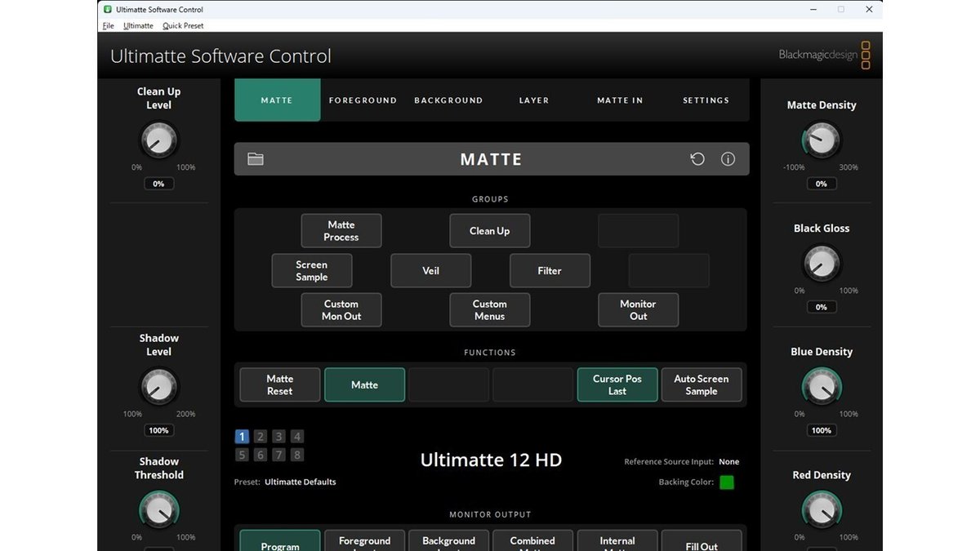Select Internal monitor output
Image resolution: width=980 pixels, height=551 pixels.
click(617, 540)
